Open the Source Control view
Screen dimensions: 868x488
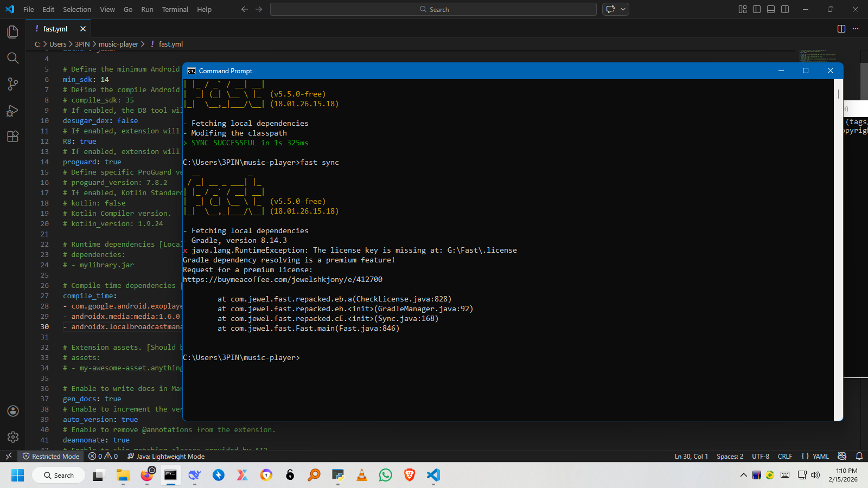point(13,84)
